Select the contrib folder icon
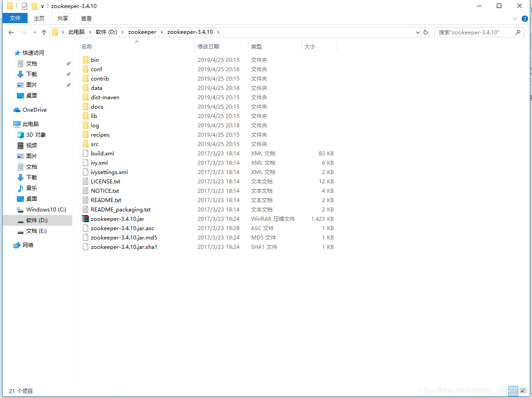 85,78
